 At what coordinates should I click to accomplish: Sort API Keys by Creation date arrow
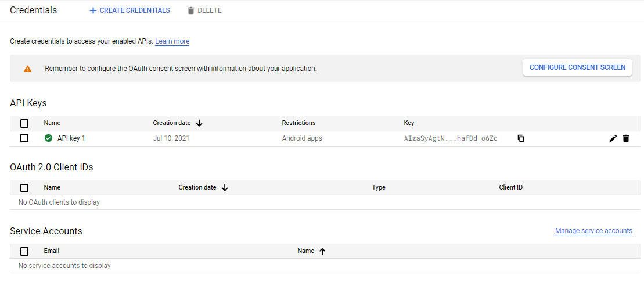tap(199, 123)
